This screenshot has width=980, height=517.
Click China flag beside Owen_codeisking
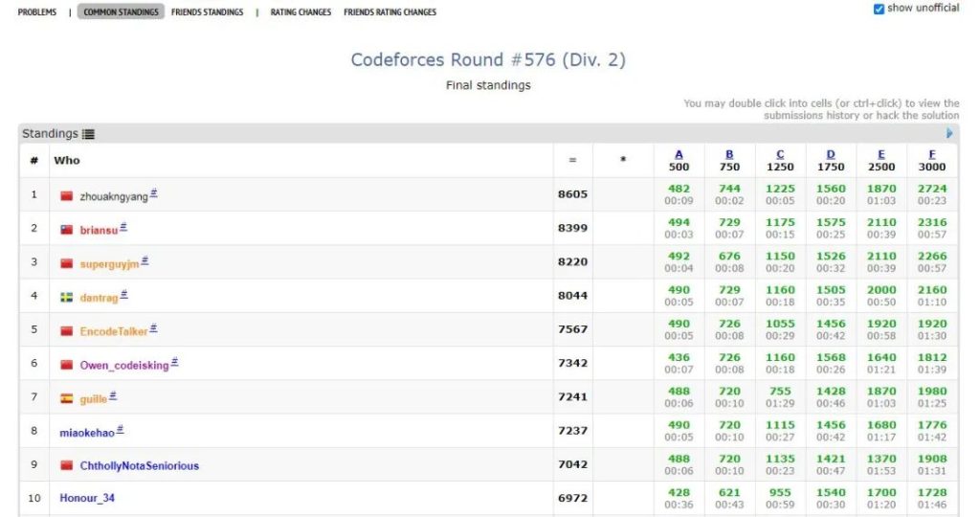66,365
